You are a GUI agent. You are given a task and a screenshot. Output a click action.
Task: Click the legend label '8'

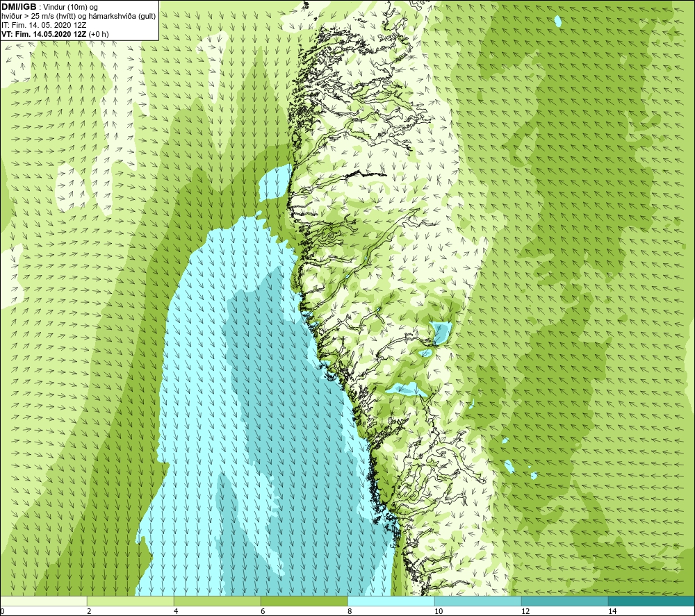click(350, 611)
